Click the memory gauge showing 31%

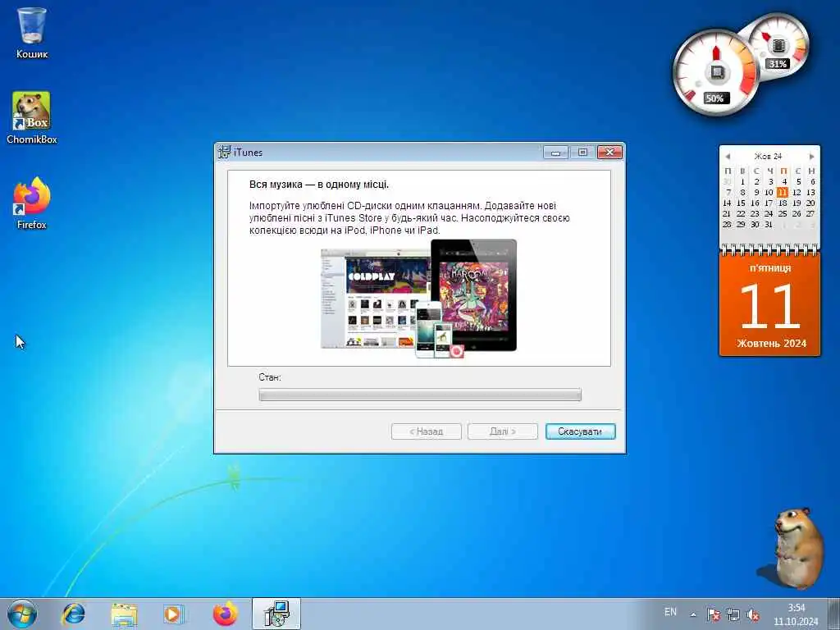[778, 46]
